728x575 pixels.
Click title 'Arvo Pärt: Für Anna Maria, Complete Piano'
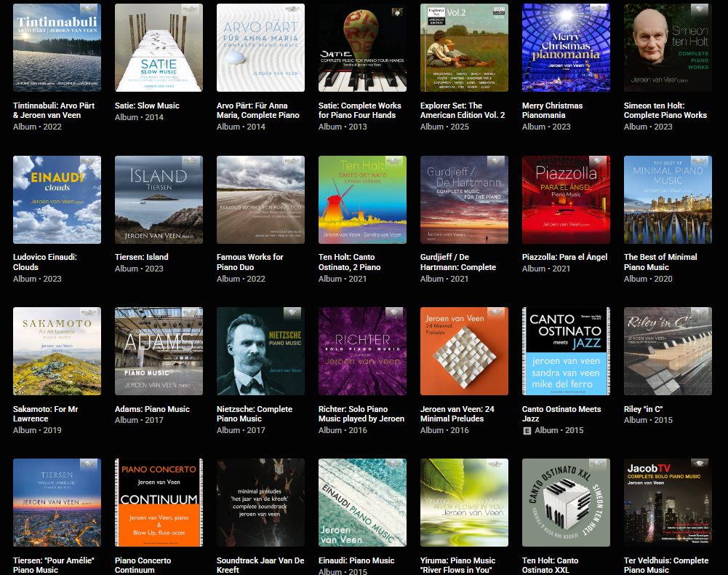(x=258, y=110)
